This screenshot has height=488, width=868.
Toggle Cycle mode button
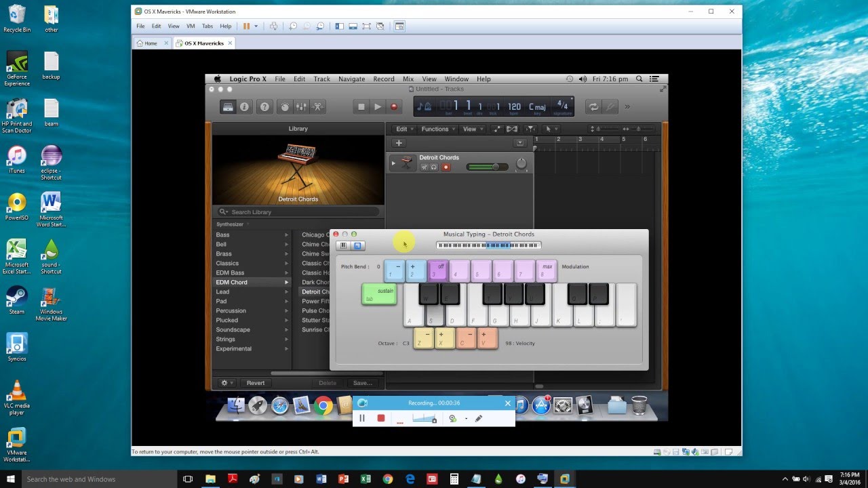pyautogui.click(x=593, y=106)
